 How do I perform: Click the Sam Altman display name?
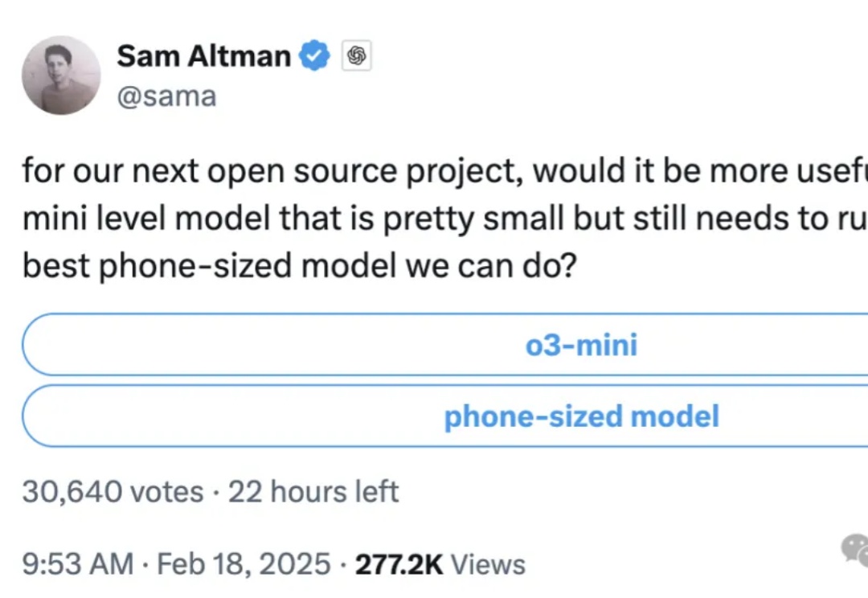click(x=203, y=56)
